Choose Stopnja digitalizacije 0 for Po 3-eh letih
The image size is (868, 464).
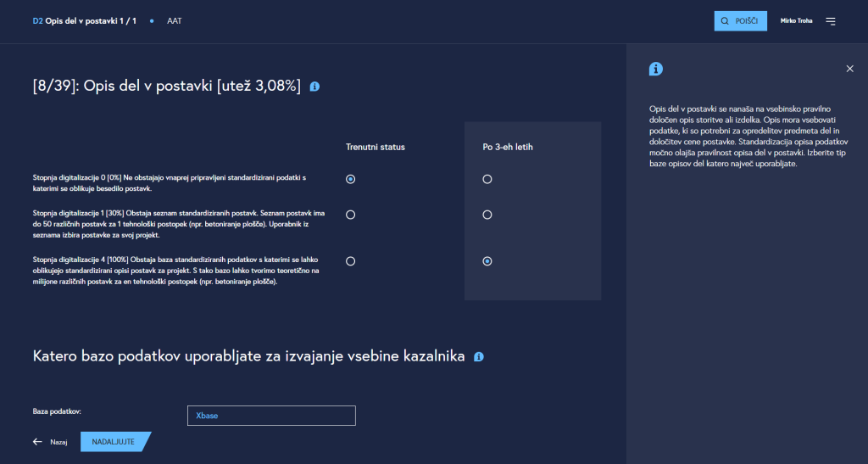(487, 179)
